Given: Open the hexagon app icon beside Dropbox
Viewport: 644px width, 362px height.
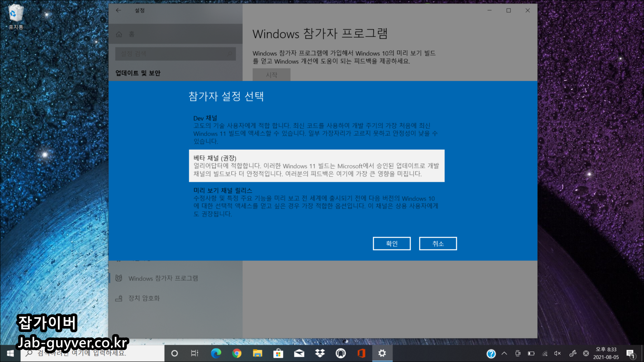Looking at the screenshot, I should [341, 353].
